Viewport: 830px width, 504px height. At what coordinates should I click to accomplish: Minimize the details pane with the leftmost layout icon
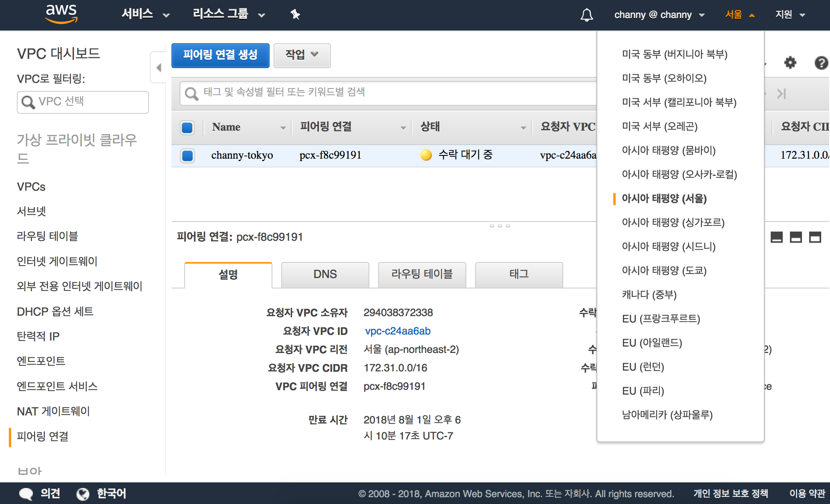click(776, 237)
